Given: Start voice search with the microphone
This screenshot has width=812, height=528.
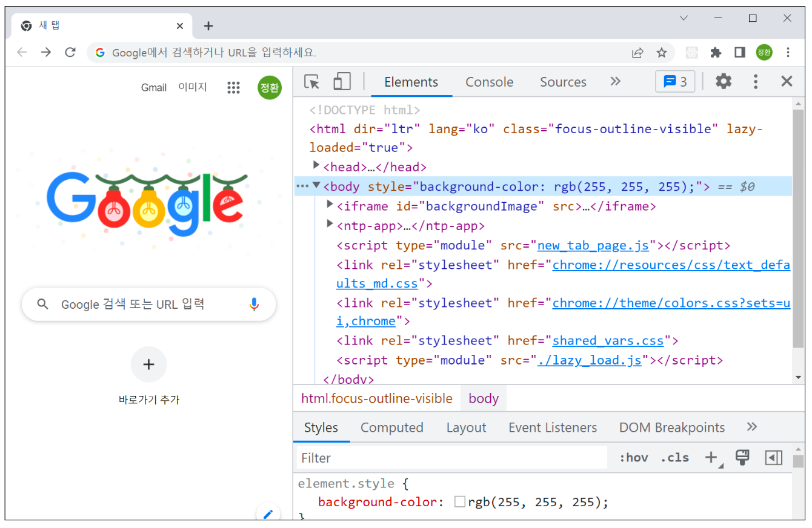Looking at the screenshot, I should pyautogui.click(x=255, y=304).
